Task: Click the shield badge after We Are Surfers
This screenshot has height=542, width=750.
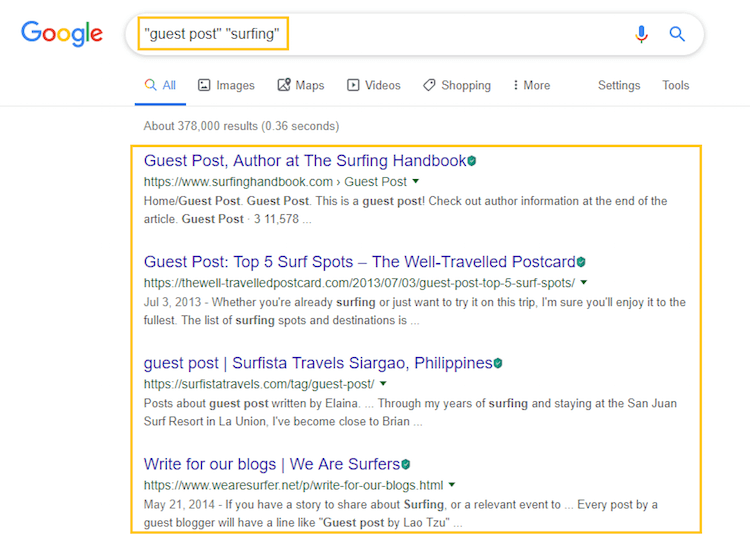Action: tap(406, 464)
